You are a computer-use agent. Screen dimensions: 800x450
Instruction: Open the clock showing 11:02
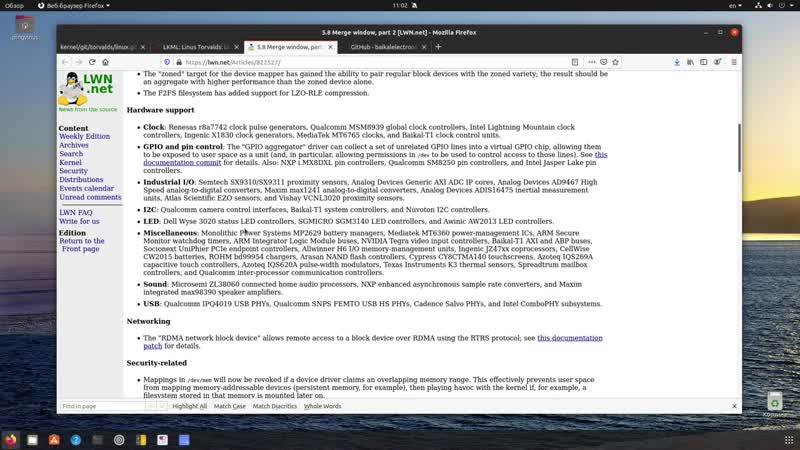(x=400, y=5)
